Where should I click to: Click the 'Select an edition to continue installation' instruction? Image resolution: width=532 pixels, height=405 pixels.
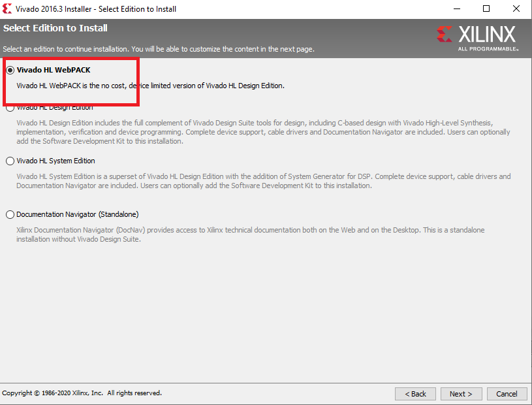click(159, 49)
